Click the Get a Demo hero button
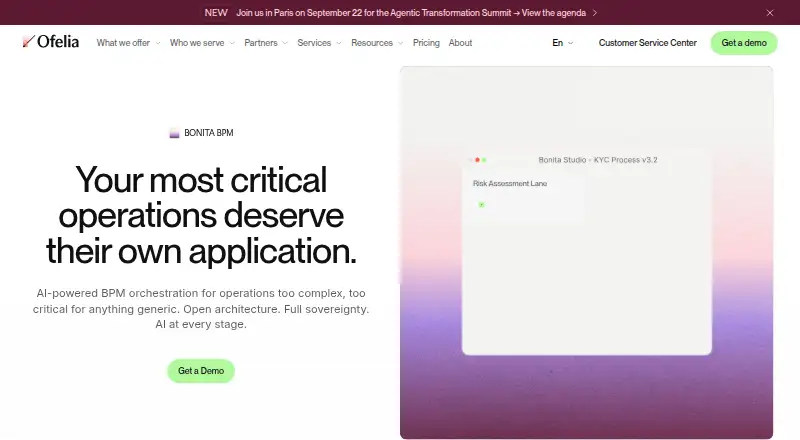This screenshot has width=800, height=440. point(201,371)
